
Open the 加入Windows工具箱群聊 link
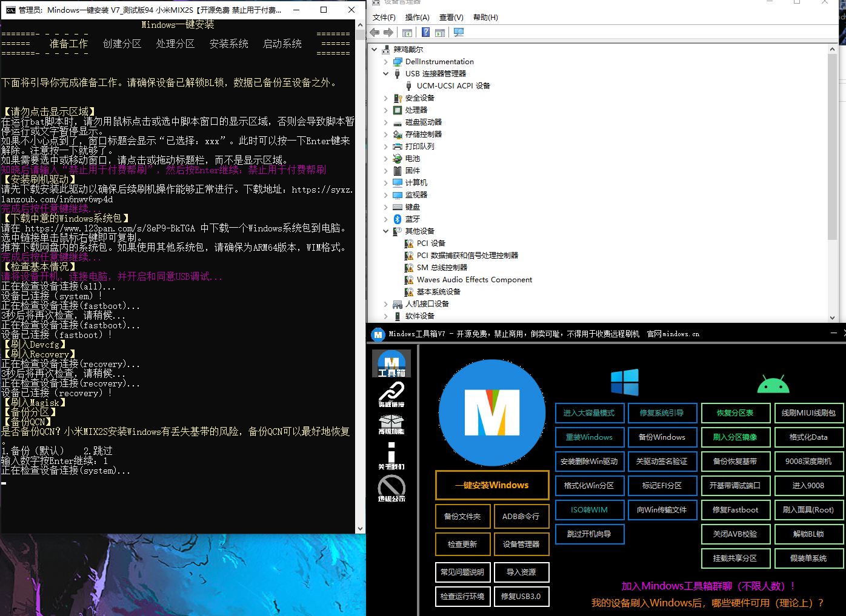pyautogui.click(x=708, y=586)
